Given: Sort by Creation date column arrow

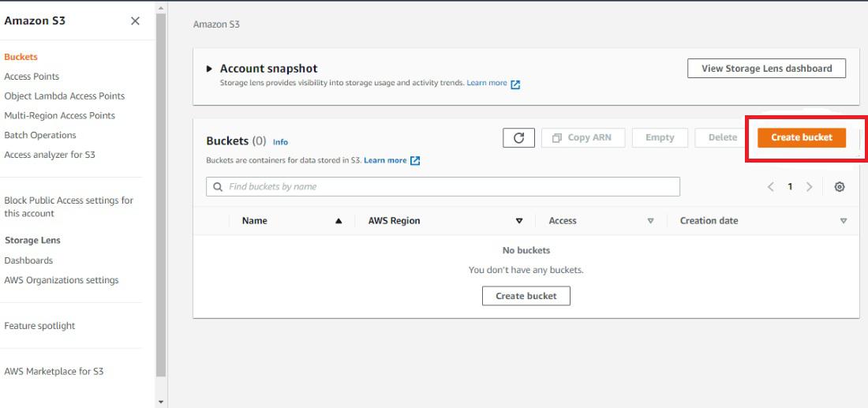Looking at the screenshot, I should coord(844,222).
